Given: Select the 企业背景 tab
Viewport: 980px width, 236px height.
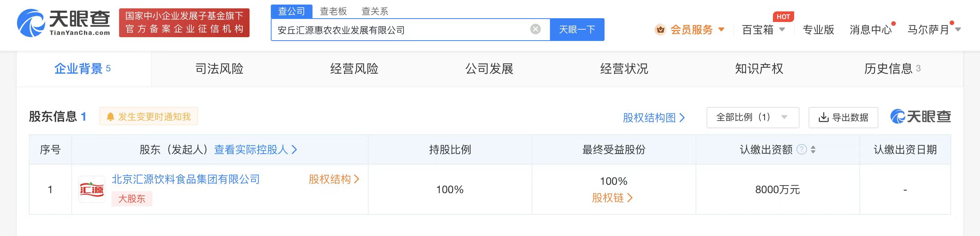Looking at the screenshot, I should click(84, 69).
